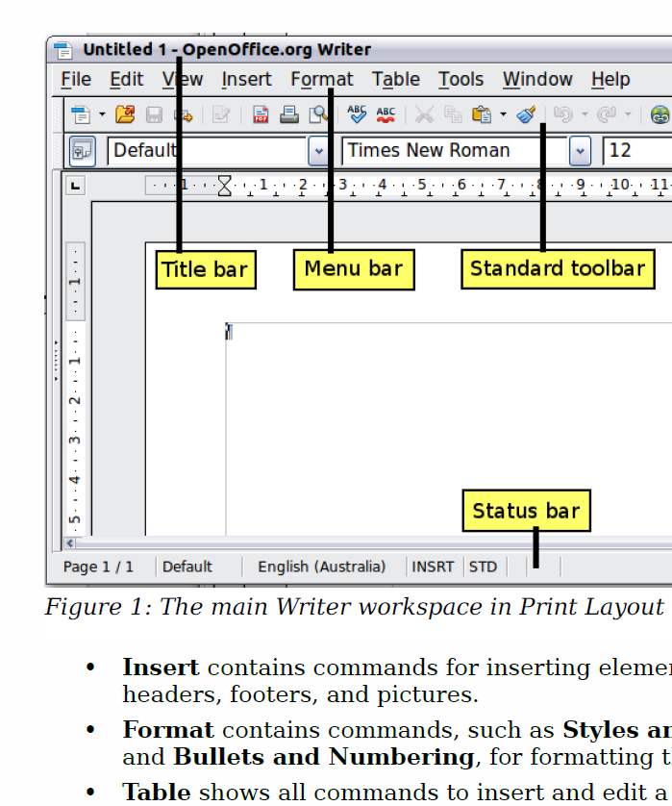
Task: Run Spelling and Grammar check icon
Action: (x=356, y=114)
